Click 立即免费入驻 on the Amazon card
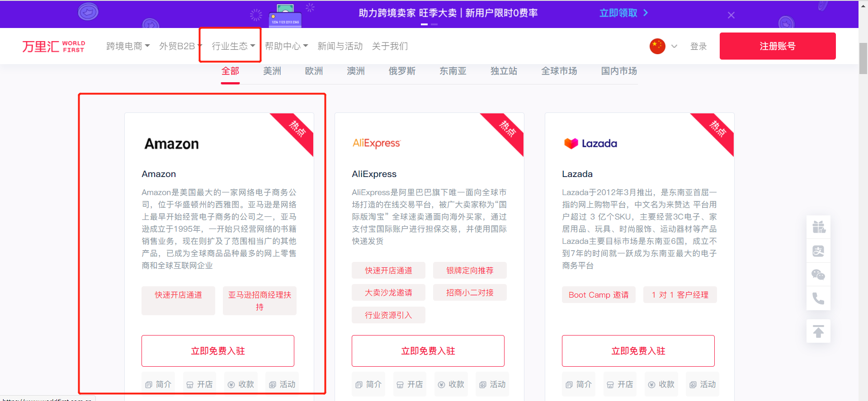The width and height of the screenshot is (868, 401). coord(218,351)
